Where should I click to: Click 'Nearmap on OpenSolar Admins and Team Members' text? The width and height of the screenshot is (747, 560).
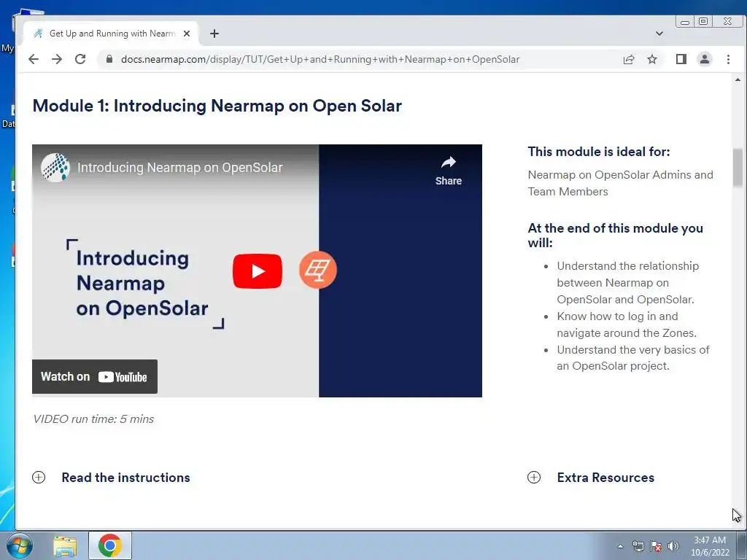[x=620, y=183]
